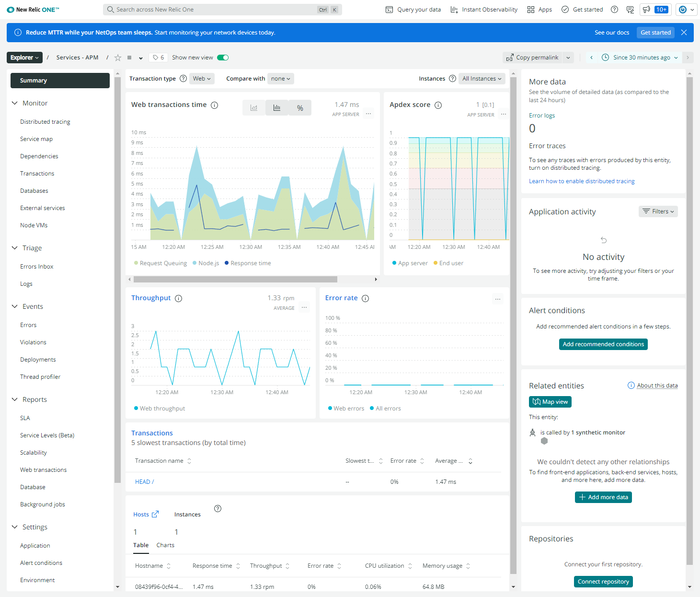Go to previous time range arrow
700x597 pixels.
pos(592,58)
